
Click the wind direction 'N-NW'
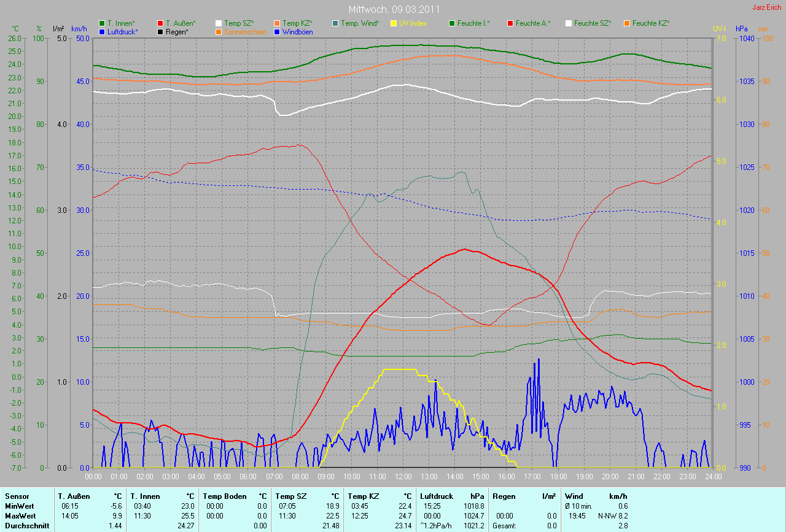click(x=606, y=516)
